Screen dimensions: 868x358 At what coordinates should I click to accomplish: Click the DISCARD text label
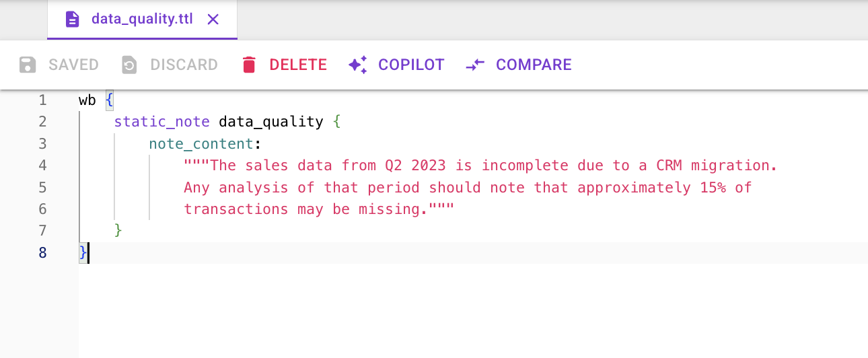pos(184,65)
